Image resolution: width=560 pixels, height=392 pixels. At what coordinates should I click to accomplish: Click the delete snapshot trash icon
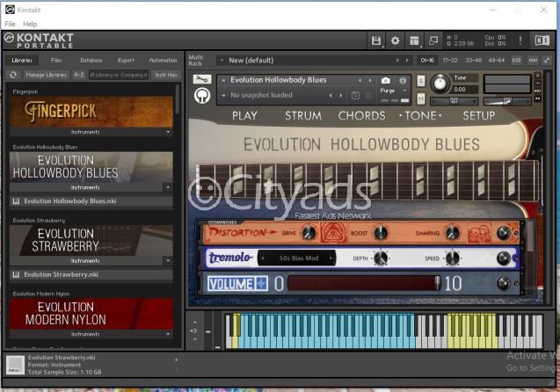tap(368, 95)
